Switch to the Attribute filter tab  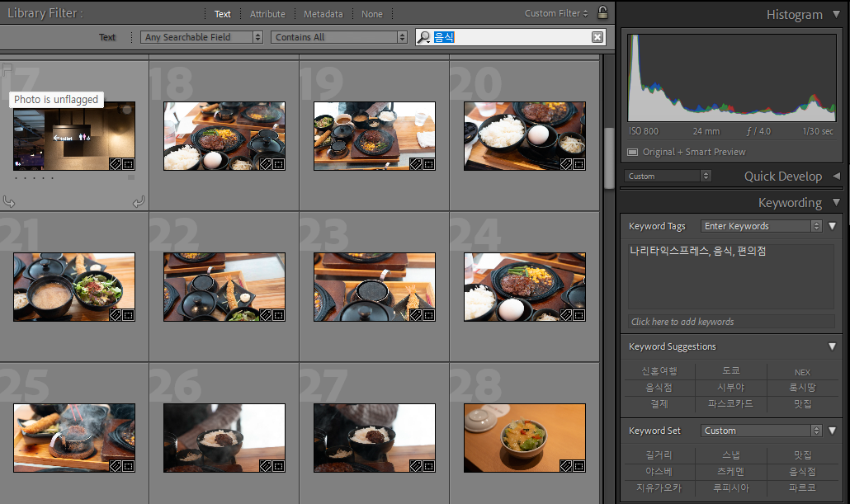pos(267,14)
